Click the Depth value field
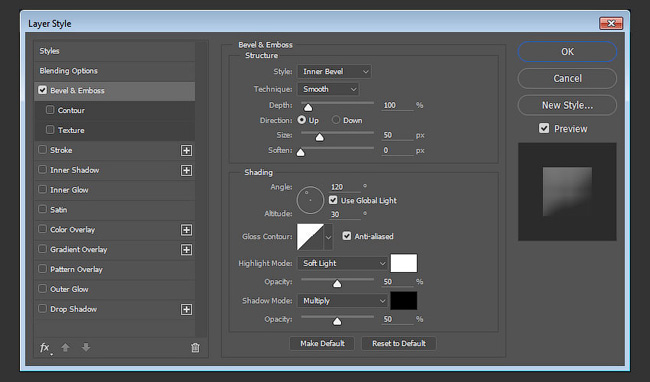 point(397,105)
